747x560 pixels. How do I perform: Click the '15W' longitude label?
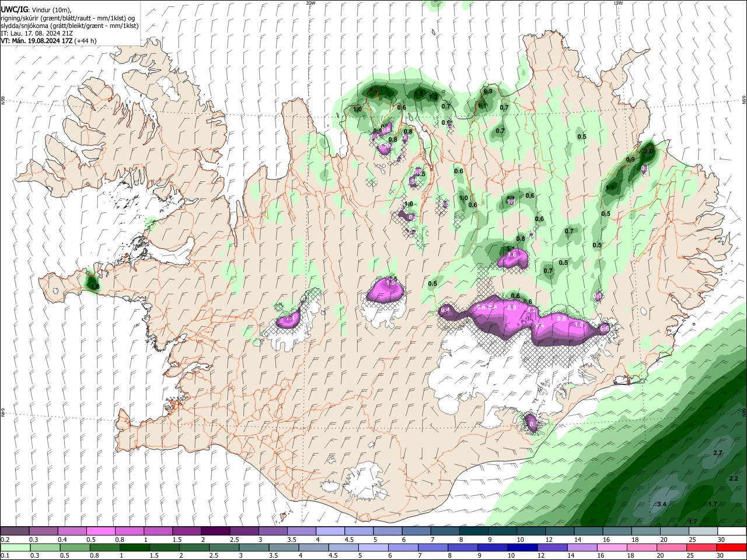619,3
